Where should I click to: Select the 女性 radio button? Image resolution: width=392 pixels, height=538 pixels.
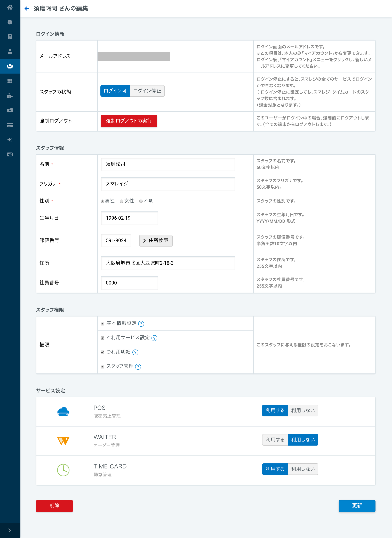pyautogui.click(x=122, y=201)
